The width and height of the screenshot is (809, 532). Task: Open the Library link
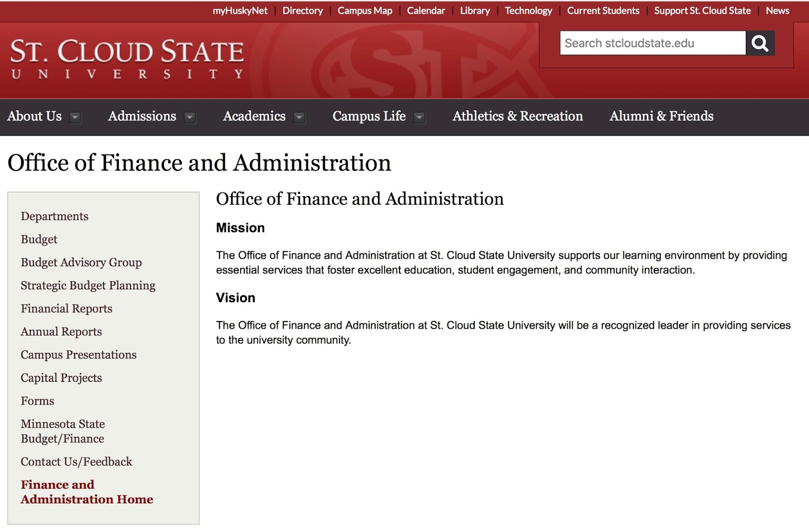475,11
